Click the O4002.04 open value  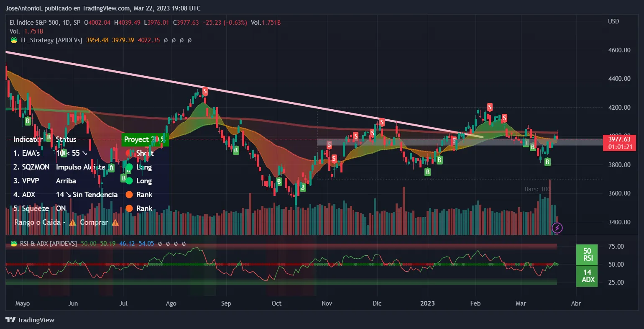97,23
